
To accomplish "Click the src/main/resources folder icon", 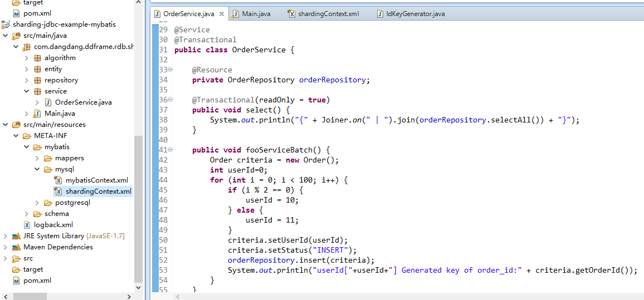I will click(x=16, y=124).
